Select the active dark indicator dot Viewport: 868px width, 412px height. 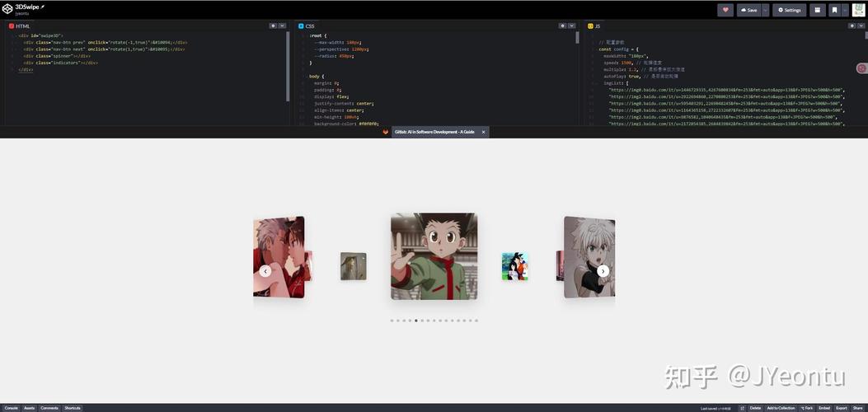tap(415, 321)
